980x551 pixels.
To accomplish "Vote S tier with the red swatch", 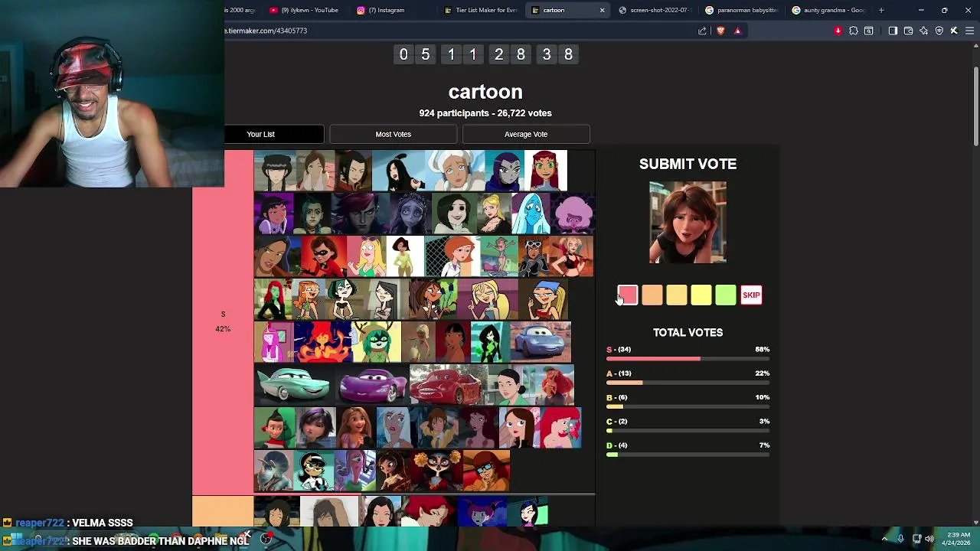I will click(x=627, y=295).
